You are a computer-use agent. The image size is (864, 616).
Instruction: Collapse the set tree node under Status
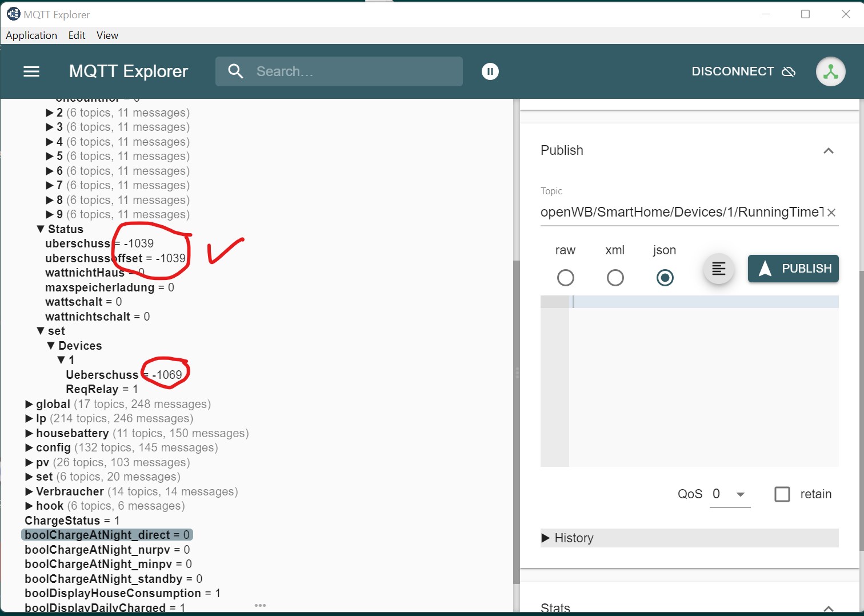point(41,331)
